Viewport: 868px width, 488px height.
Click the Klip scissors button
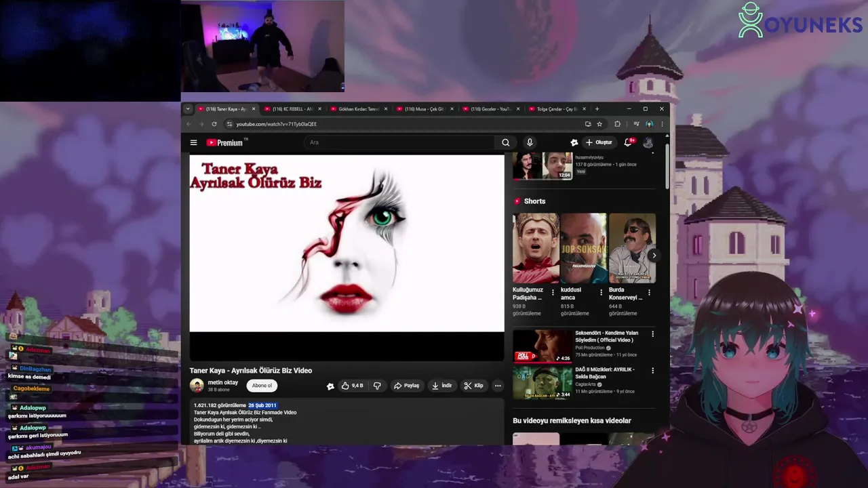click(x=473, y=386)
